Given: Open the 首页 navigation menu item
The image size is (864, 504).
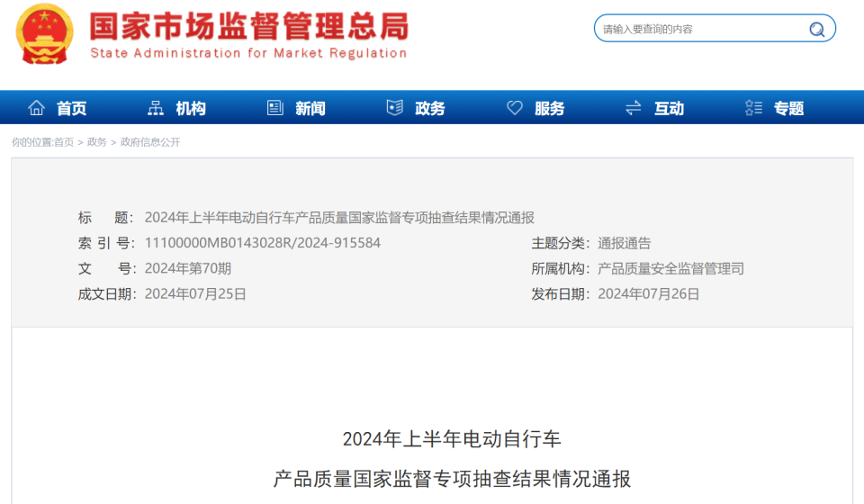Looking at the screenshot, I should (72, 108).
